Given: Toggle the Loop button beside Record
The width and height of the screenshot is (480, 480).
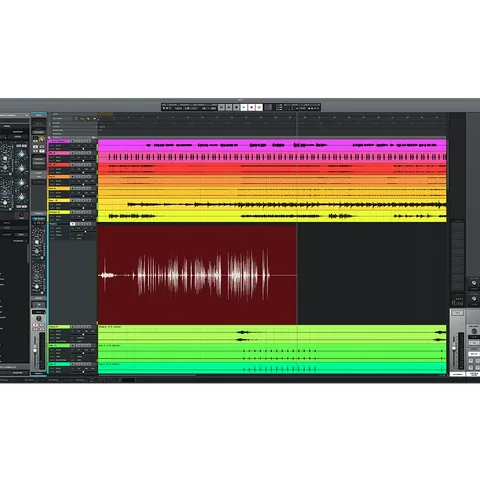Looking at the screenshot, I should click(x=259, y=107).
